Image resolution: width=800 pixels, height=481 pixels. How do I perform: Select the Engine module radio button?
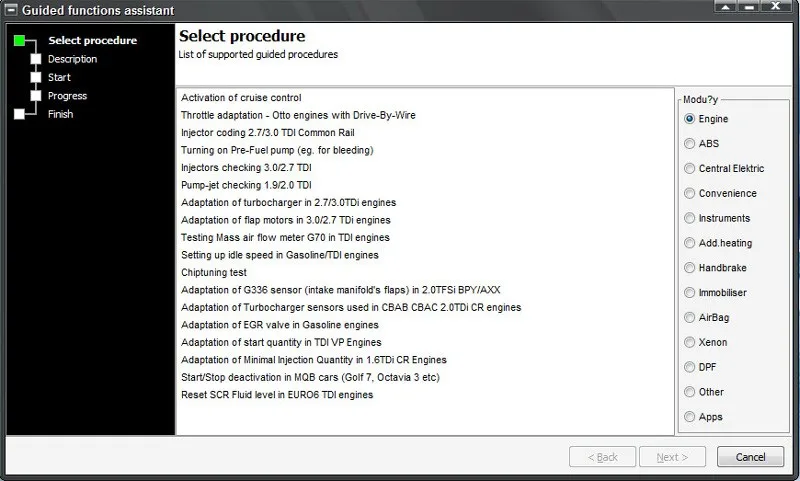coord(689,119)
